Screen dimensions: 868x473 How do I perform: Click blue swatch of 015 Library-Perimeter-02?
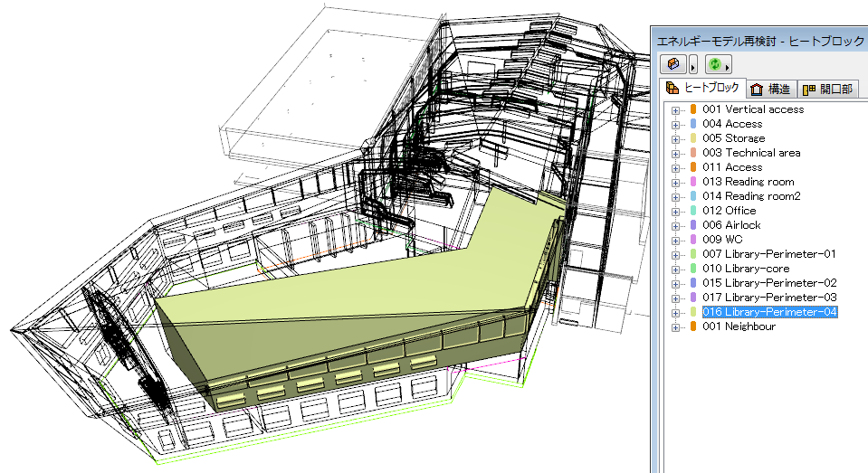pyautogui.click(x=693, y=282)
